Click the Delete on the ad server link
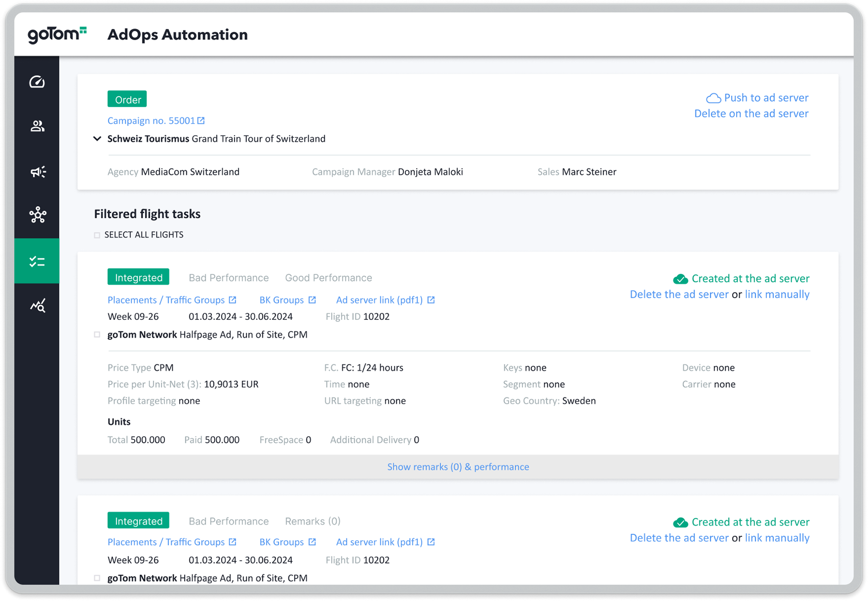The height and width of the screenshot is (601, 868). coord(751,113)
